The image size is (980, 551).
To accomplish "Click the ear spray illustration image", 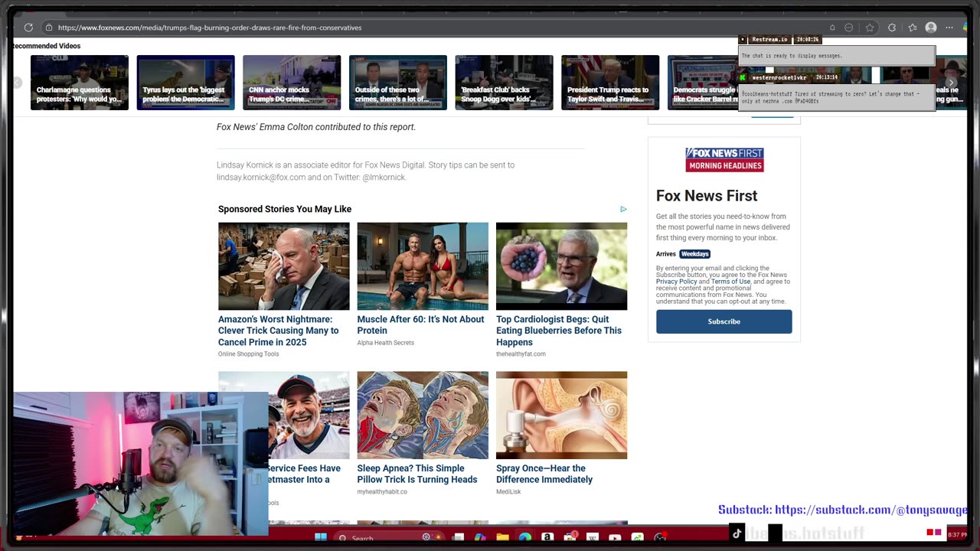I will 561,416.
